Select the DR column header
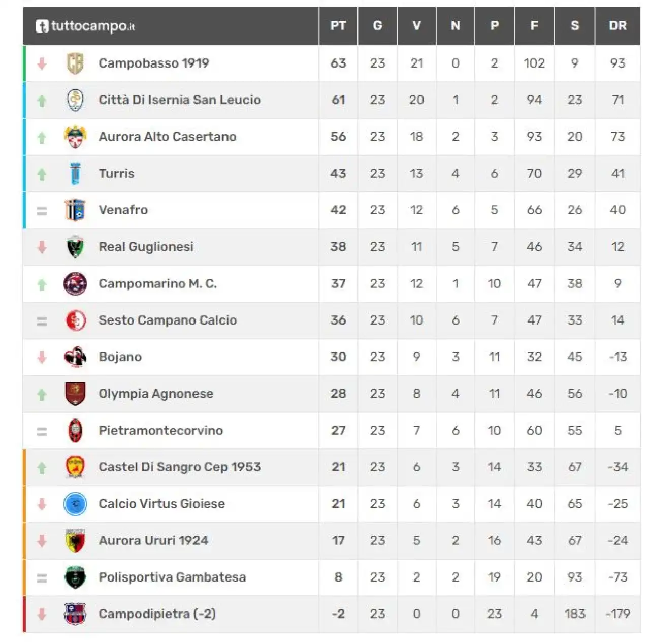Viewport: 650px width, 644px height. 617,26
